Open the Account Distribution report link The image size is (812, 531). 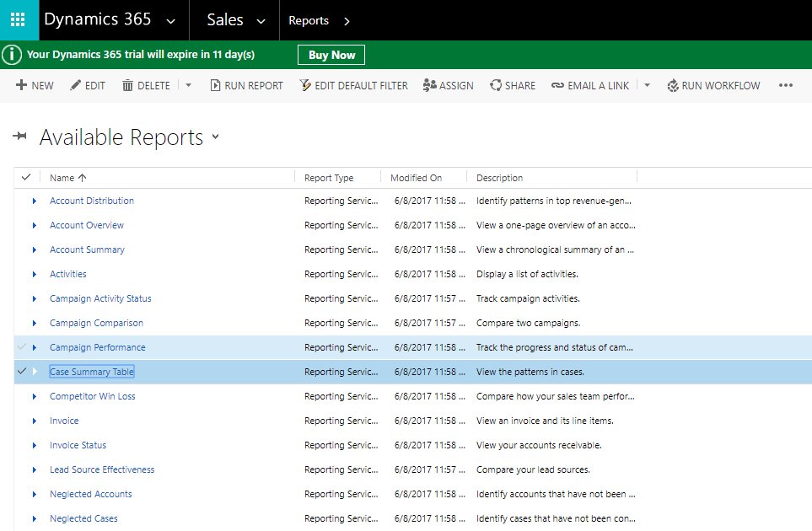92,201
